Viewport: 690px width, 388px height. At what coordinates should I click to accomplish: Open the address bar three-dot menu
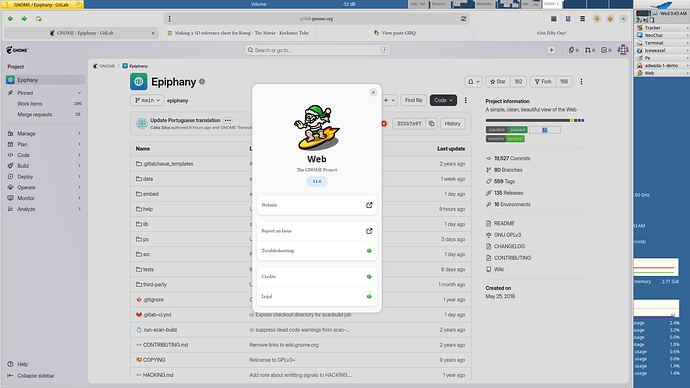169,18
